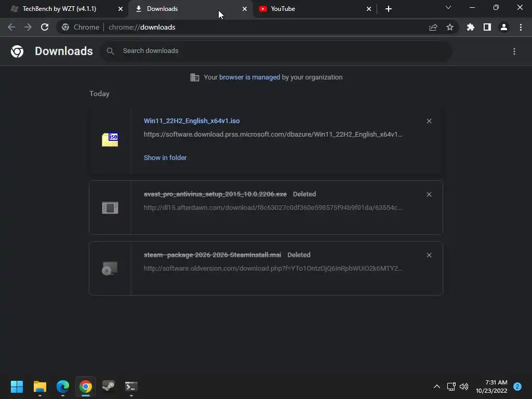Click the managed organization building icon
The width and height of the screenshot is (532, 399).
tap(195, 77)
